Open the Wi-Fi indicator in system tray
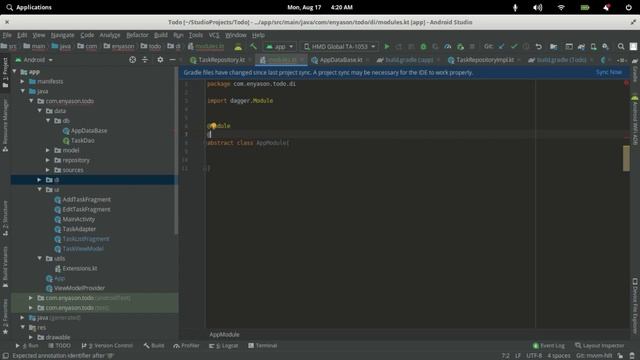Viewport: 640px width, 360px height. [561, 7]
